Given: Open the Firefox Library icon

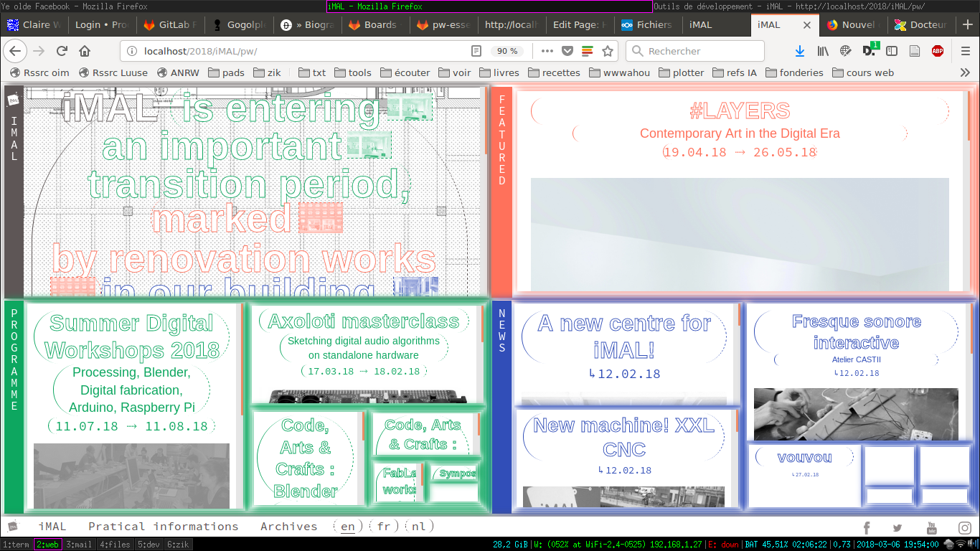Looking at the screenshot, I should pos(823,51).
